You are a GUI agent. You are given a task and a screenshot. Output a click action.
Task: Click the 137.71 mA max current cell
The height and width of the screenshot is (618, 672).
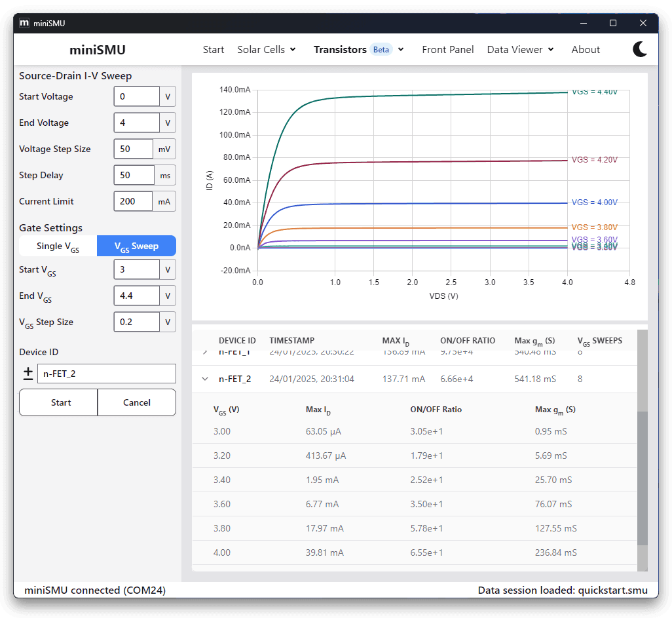(x=403, y=379)
